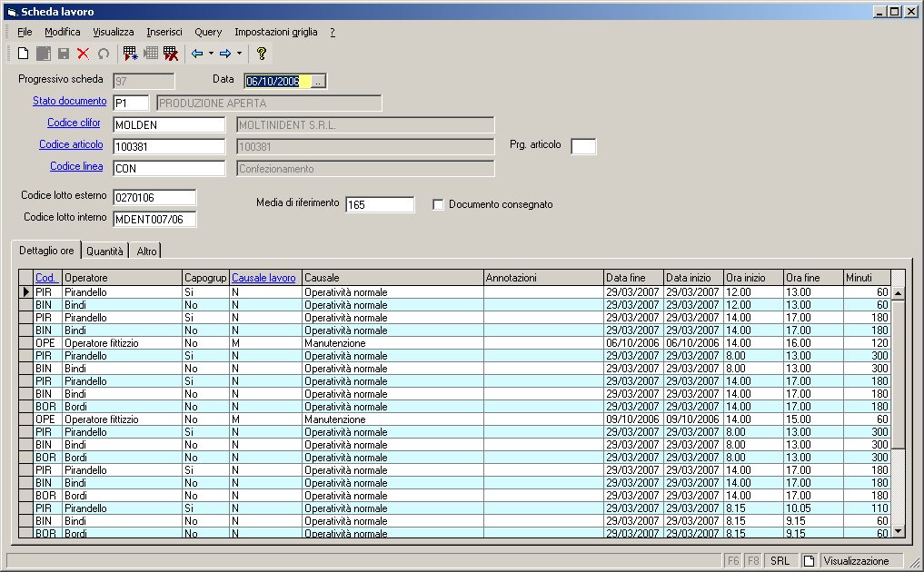Edit the Media di riferimento value field

pos(380,203)
